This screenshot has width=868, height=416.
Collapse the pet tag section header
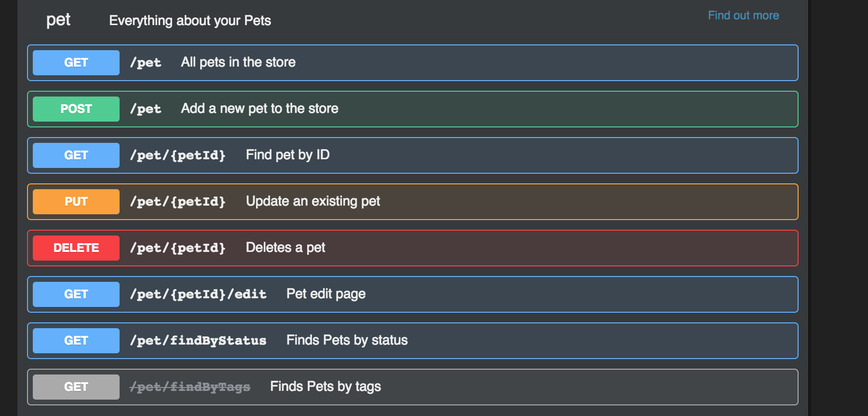pyautogui.click(x=58, y=20)
